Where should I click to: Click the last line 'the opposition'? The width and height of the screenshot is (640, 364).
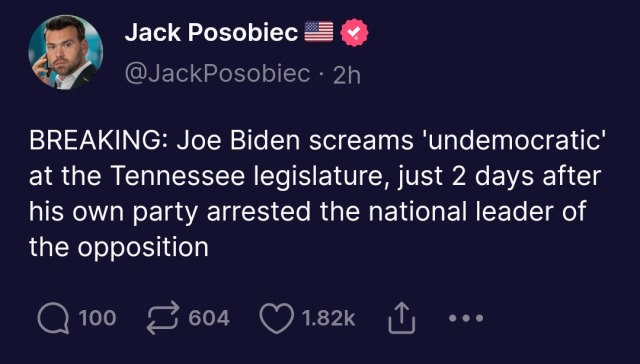119,249
